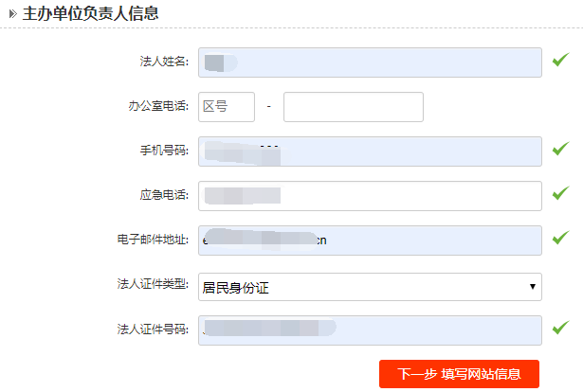
Task: Click the 电子邮件地址 input field
Action: coord(370,240)
